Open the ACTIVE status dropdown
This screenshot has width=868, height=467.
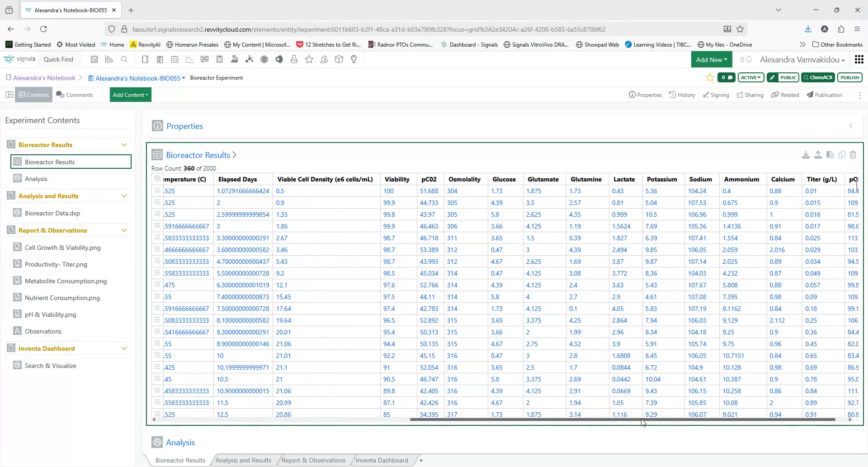[x=751, y=77]
